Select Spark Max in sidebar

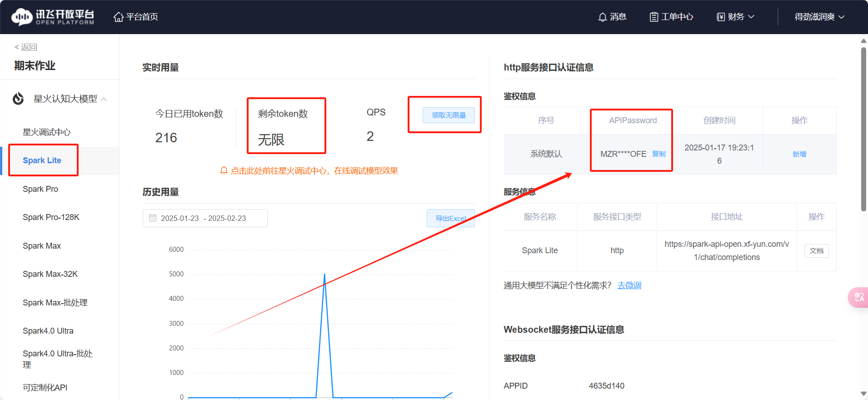point(42,246)
